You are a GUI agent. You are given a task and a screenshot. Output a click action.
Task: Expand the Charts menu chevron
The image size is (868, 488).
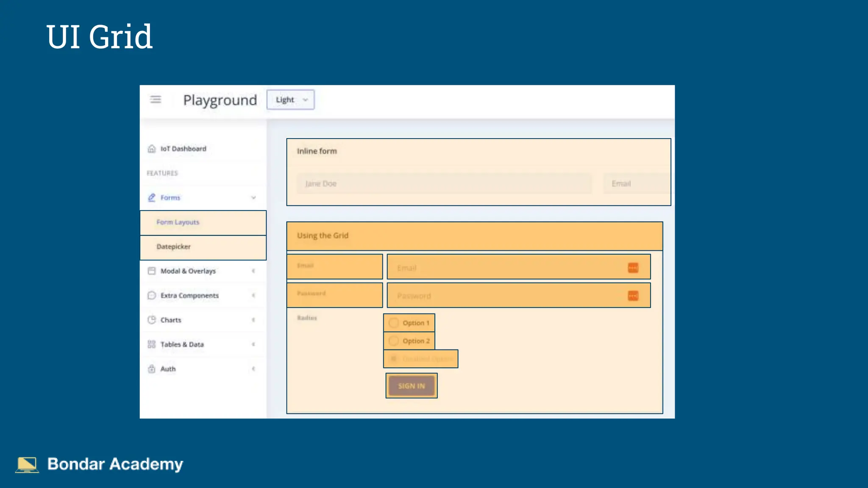click(253, 320)
